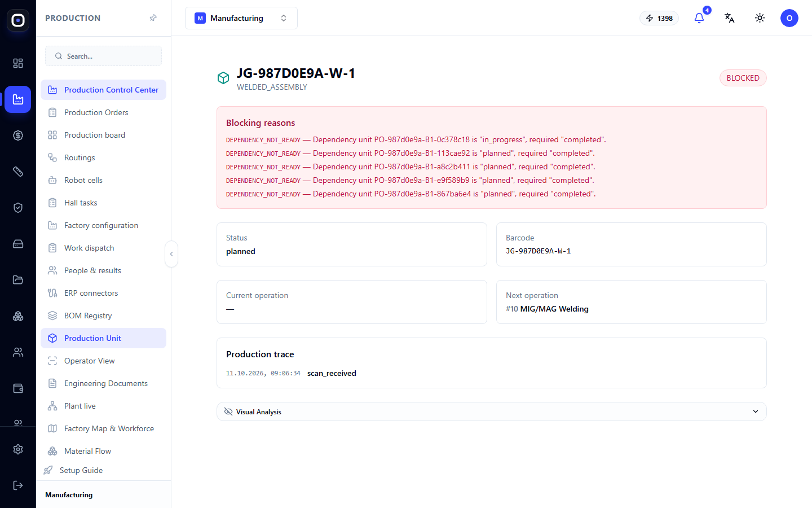Select Production Unit menu item
The image size is (812, 508).
click(x=103, y=338)
